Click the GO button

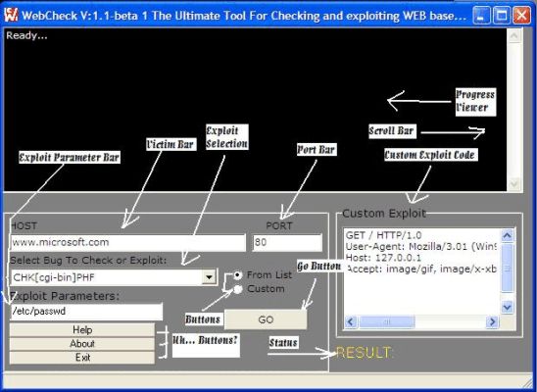click(x=266, y=319)
